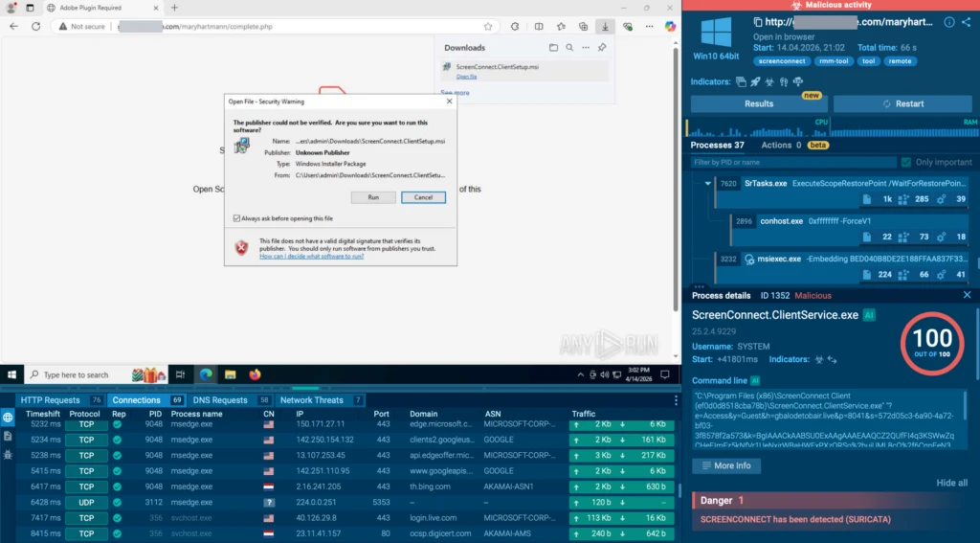Collapse the SrTasks.exe process tree
980x543 pixels.
tap(707, 183)
